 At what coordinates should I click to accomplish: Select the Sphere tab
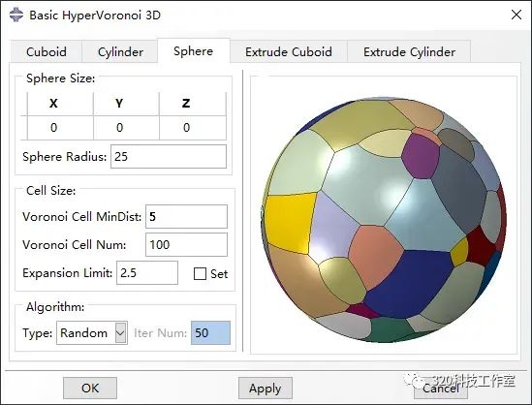(x=194, y=51)
